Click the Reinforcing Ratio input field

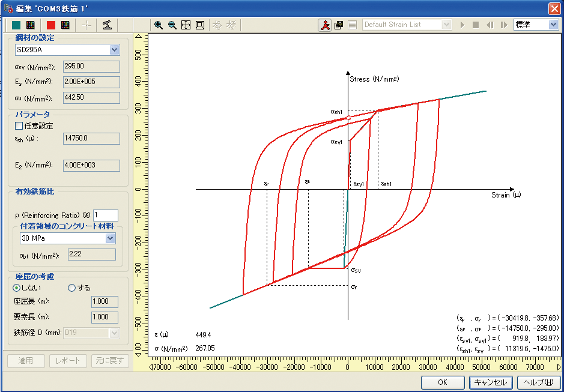pyautogui.click(x=105, y=215)
